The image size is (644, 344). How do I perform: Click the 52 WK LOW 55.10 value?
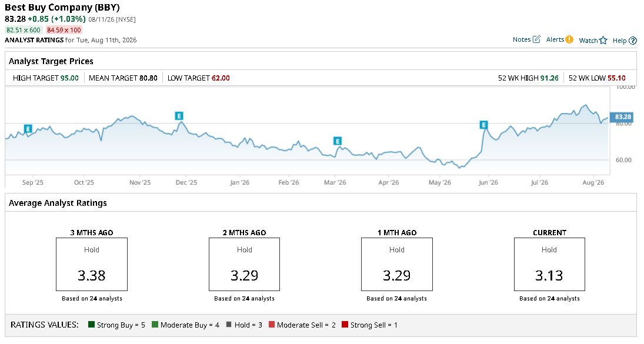[x=616, y=78]
